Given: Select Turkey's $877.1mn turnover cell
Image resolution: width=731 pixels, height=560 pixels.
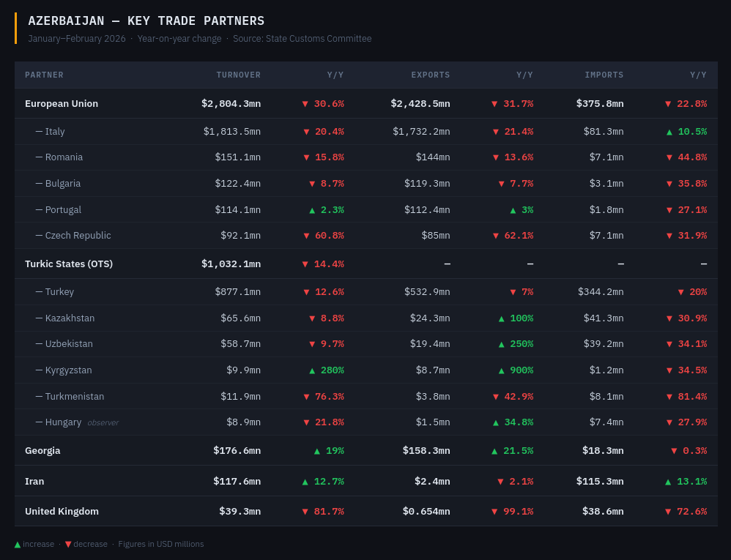Looking at the screenshot, I should [x=237, y=292].
